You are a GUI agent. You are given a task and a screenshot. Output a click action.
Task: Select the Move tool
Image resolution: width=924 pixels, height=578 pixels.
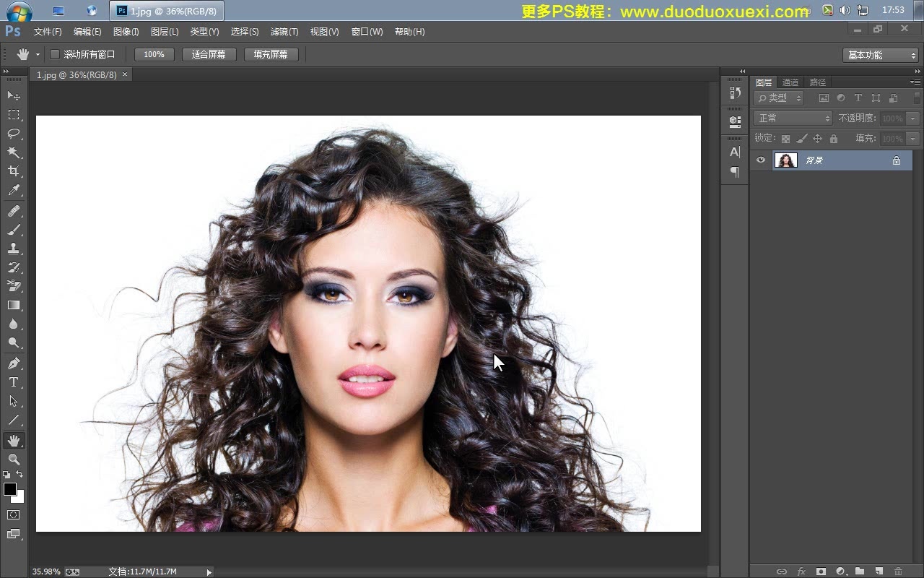14,96
